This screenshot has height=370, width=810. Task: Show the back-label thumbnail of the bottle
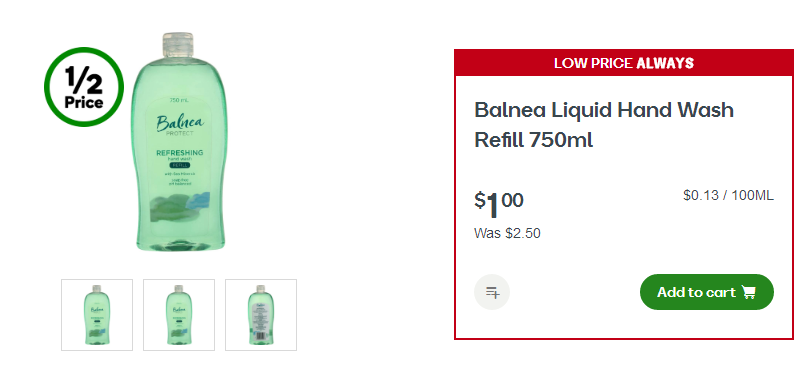(261, 315)
